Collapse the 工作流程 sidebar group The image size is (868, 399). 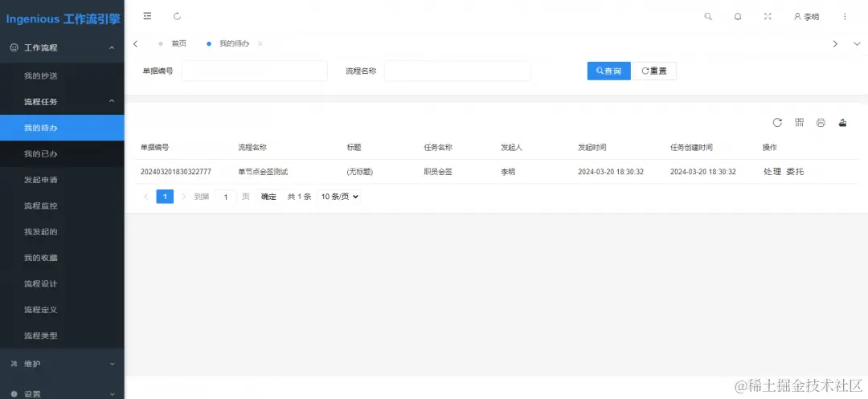62,47
